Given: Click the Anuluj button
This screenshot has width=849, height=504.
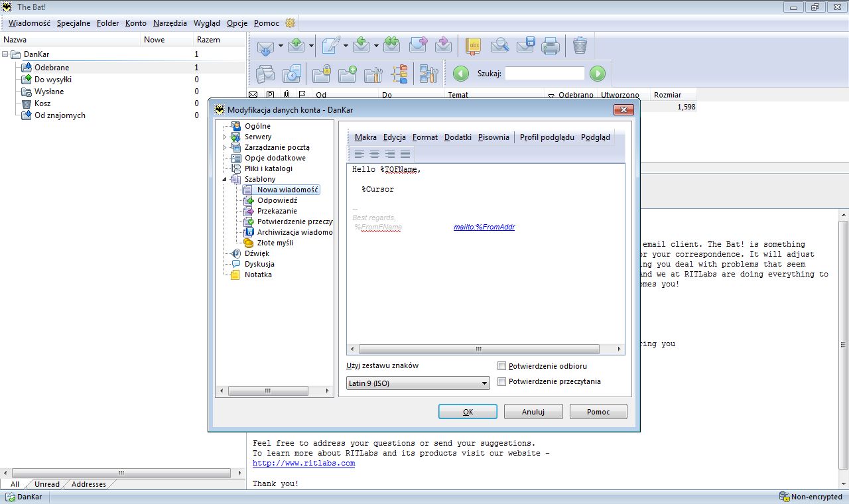Looking at the screenshot, I should coord(533,412).
